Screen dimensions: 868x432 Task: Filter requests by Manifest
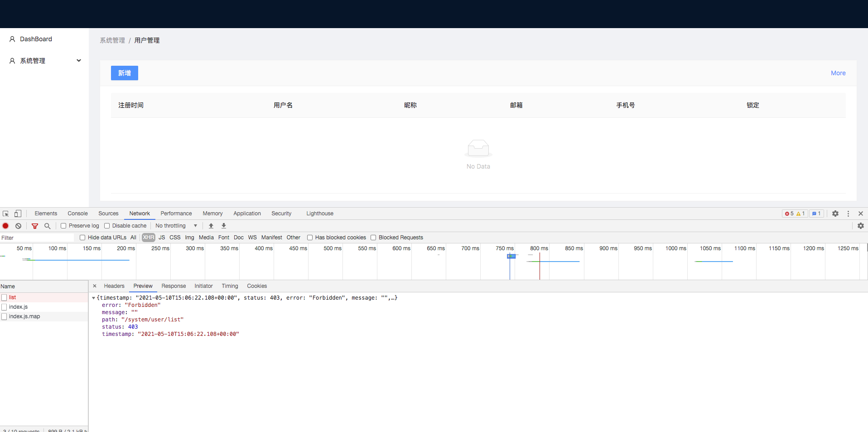pyautogui.click(x=271, y=238)
